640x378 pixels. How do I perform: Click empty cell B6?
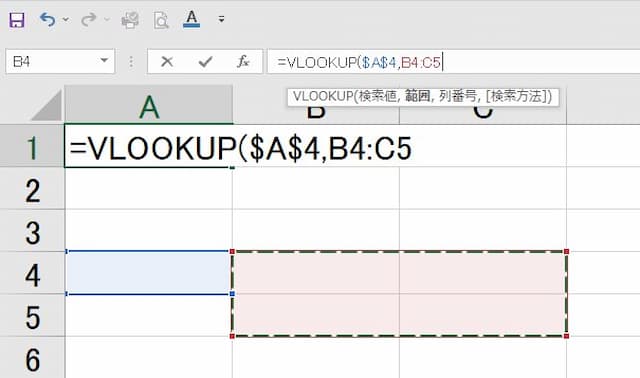coord(316,358)
